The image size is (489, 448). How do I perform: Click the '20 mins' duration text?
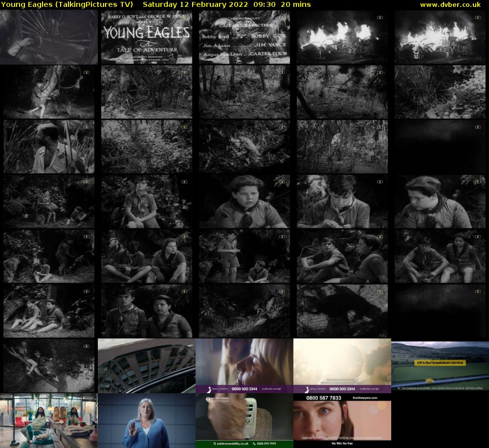point(296,5)
